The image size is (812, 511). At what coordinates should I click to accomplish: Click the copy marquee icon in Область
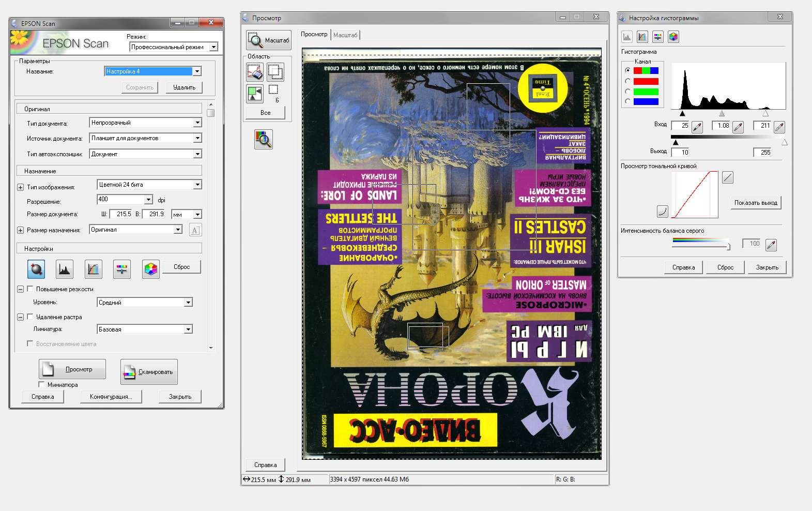(x=275, y=72)
